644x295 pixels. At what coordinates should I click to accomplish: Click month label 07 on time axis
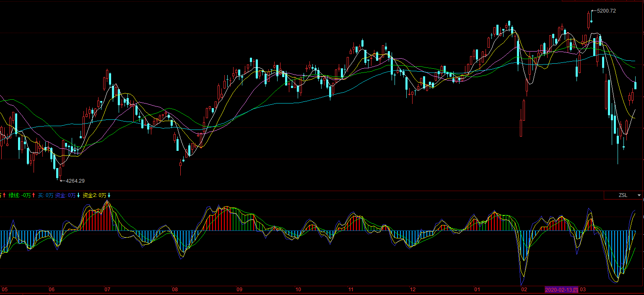(x=107, y=290)
